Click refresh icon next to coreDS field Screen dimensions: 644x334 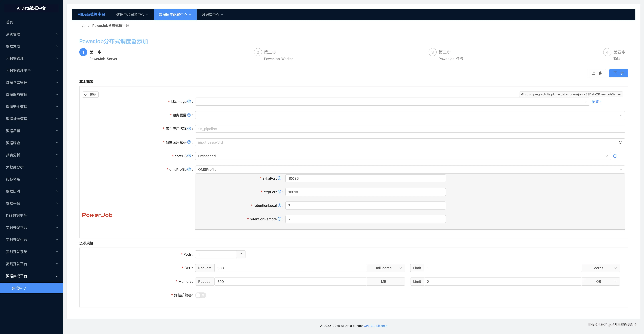(615, 156)
